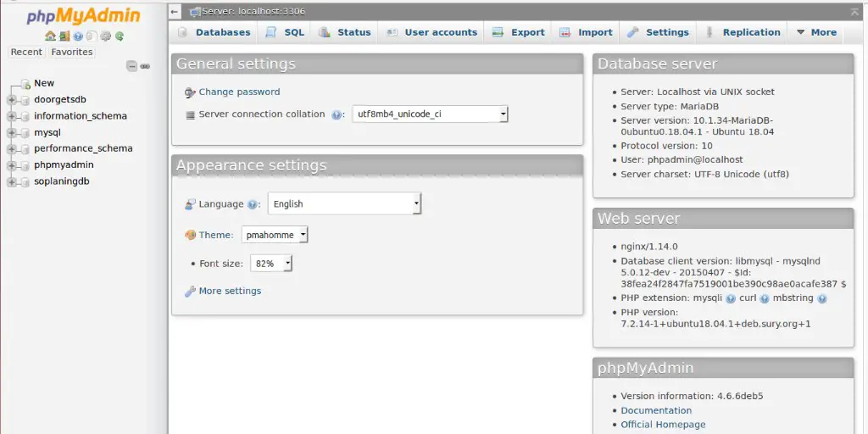Click the soplaningdb database icon

[25, 181]
